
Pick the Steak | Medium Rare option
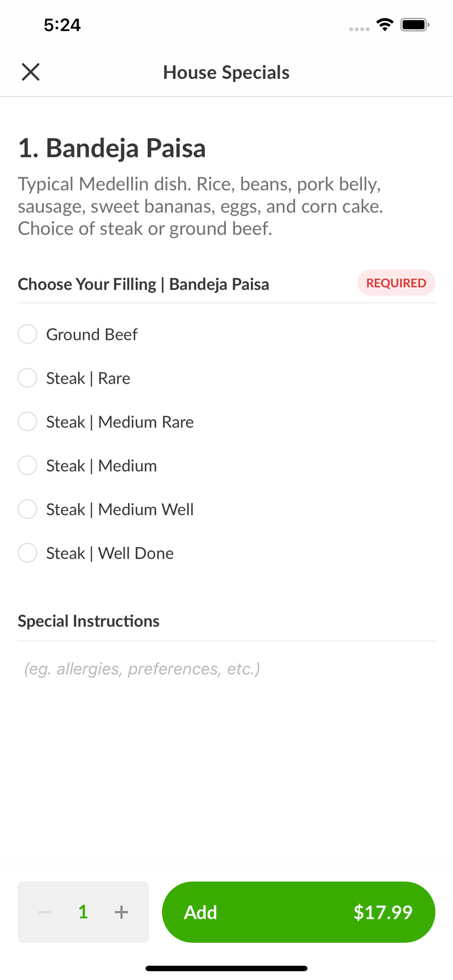click(27, 422)
